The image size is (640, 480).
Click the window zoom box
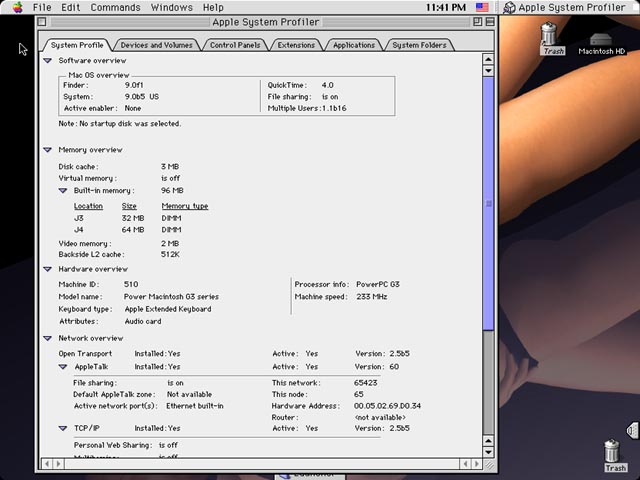pos(477,22)
